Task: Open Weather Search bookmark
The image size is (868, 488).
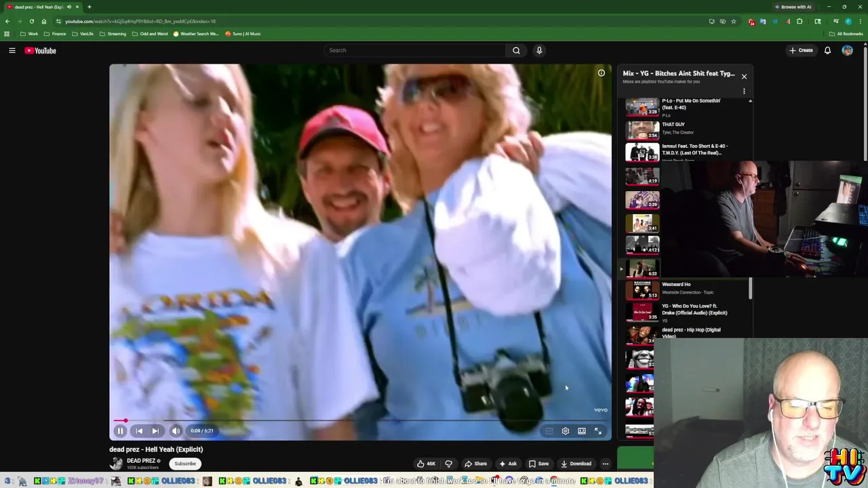Action: (x=196, y=34)
